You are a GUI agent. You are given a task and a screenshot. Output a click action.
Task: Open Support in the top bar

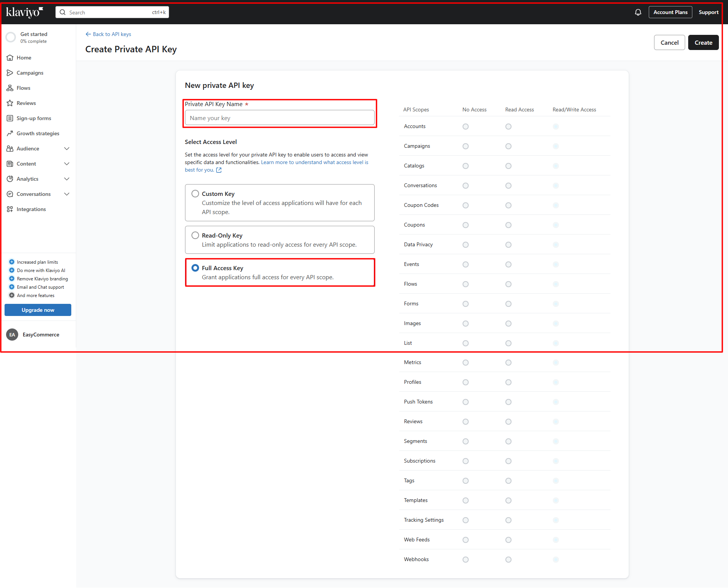pyautogui.click(x=708, y=12)
